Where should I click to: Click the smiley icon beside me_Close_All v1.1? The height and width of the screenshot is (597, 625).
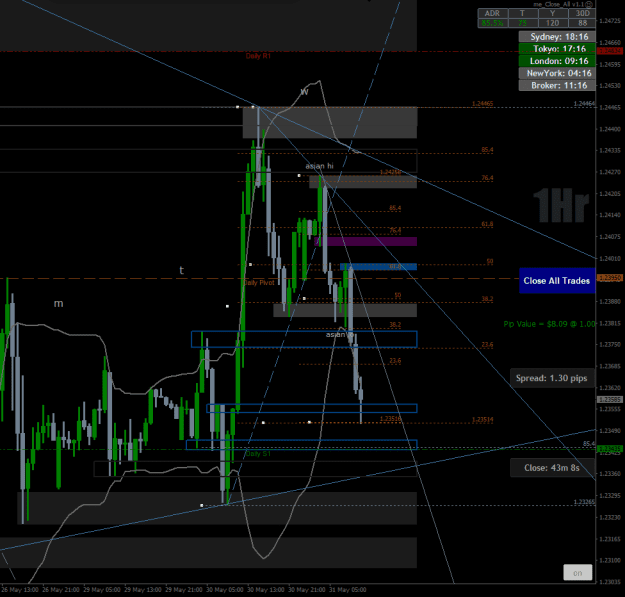(x=590, y=4)
